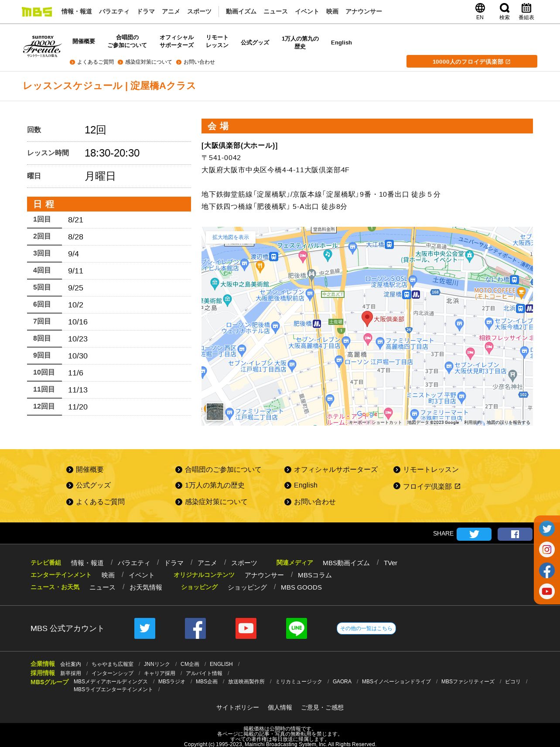Image resolution: width=560 pixels, height=747 pixels.
Task: Open 動画イズム in top navigation
Action: click(x=241, y=11)
